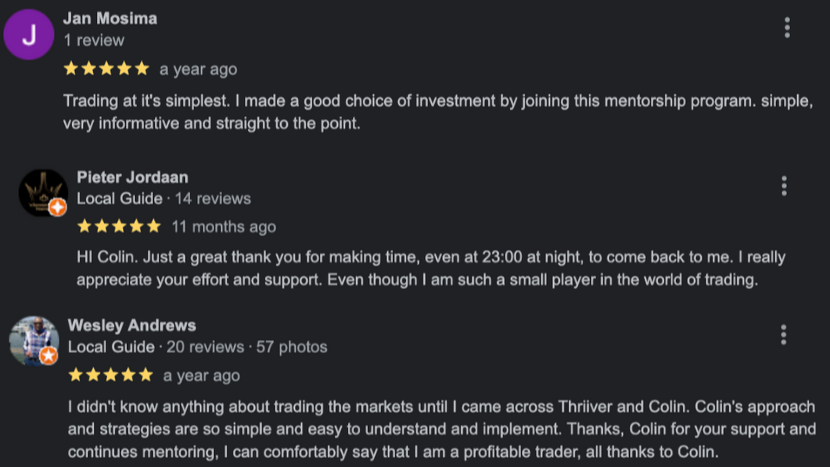Image resolution: width=830 pixels, height=467 pixels.
Task: Open more options menu for Jan Mosima's review
Action: pyautogui.click(x=787, y=28)
